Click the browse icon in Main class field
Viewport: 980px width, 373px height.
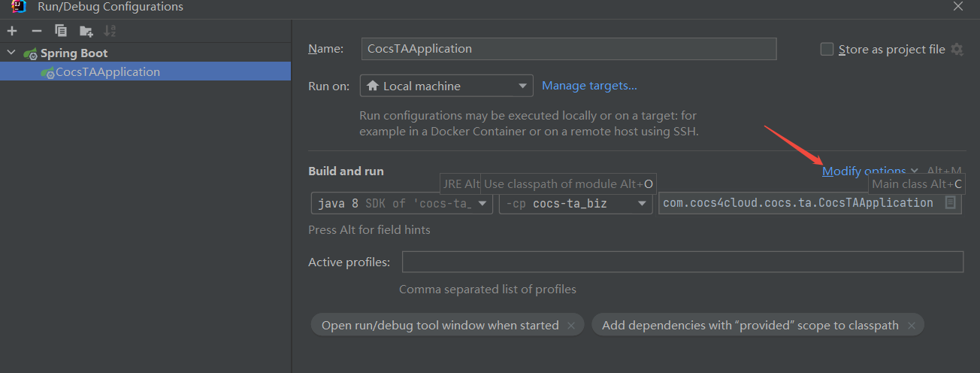pyautogui.click(x=950, y=203)
